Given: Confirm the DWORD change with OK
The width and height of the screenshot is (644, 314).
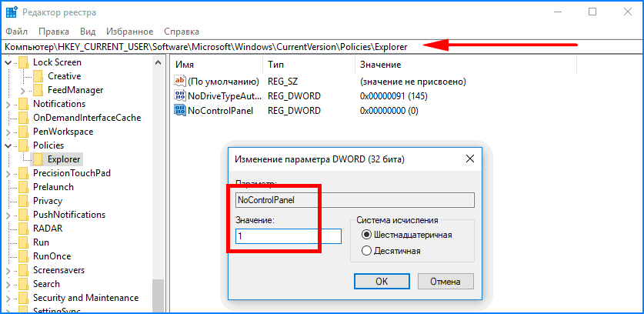Looking at the screenshot, I should point(382,282).
